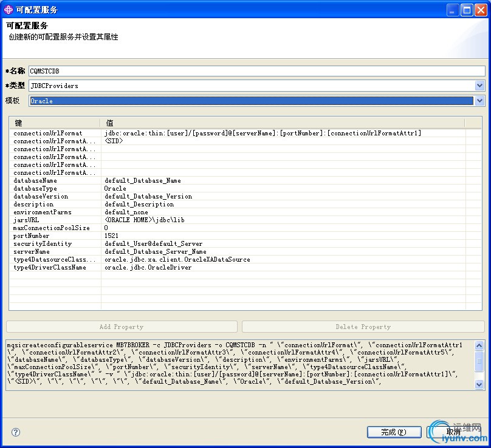This screenshot has height=448, width=491.
Task: Select the databaseVersion key
Action: pyautogui.click(x=41, y=197)
